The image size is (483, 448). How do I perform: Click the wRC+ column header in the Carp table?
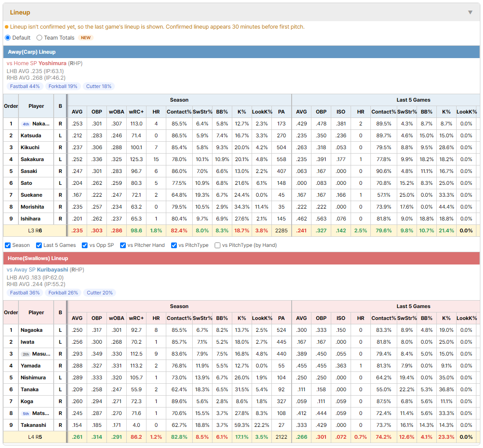(136, 112)
